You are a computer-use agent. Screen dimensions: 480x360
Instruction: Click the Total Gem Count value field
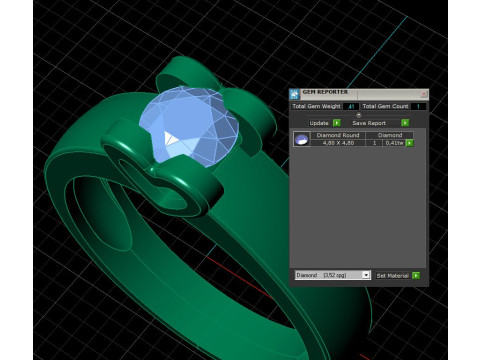pyautogui.click(x=418, y=107)
